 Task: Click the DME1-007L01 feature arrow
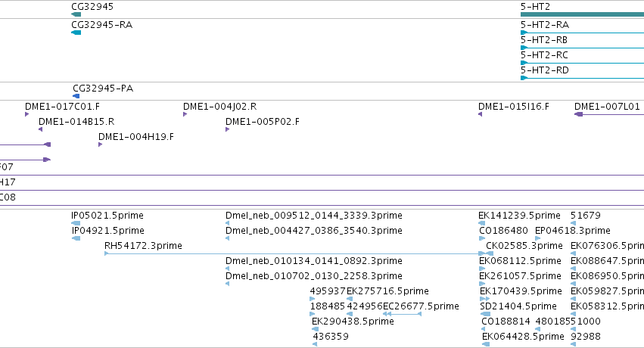click(609, 114)
